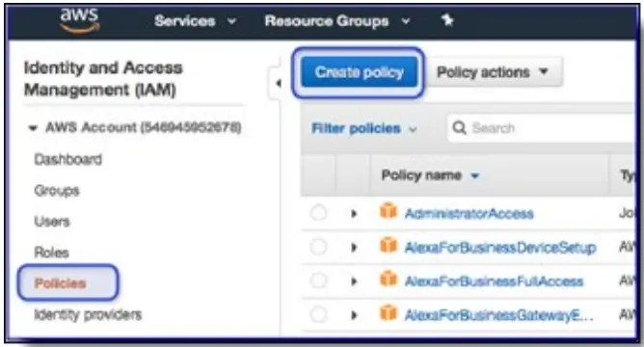Open Roles in the IAM sidebar

(51, 253)
